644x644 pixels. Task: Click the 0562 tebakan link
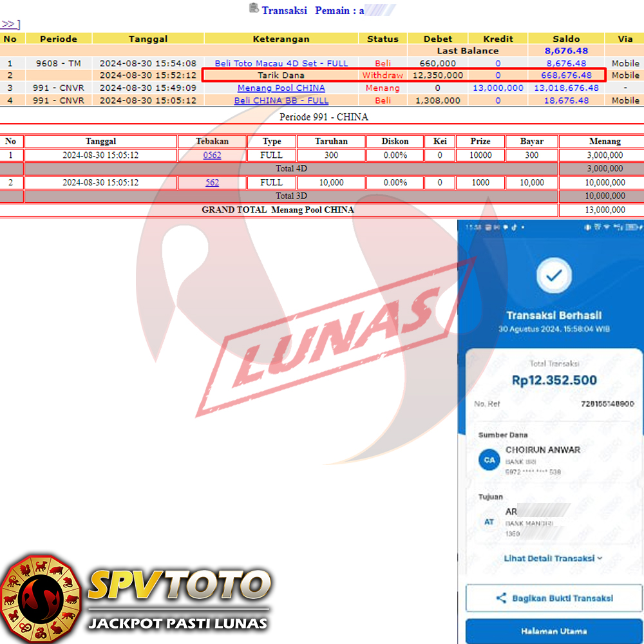[x=212, y=155]
